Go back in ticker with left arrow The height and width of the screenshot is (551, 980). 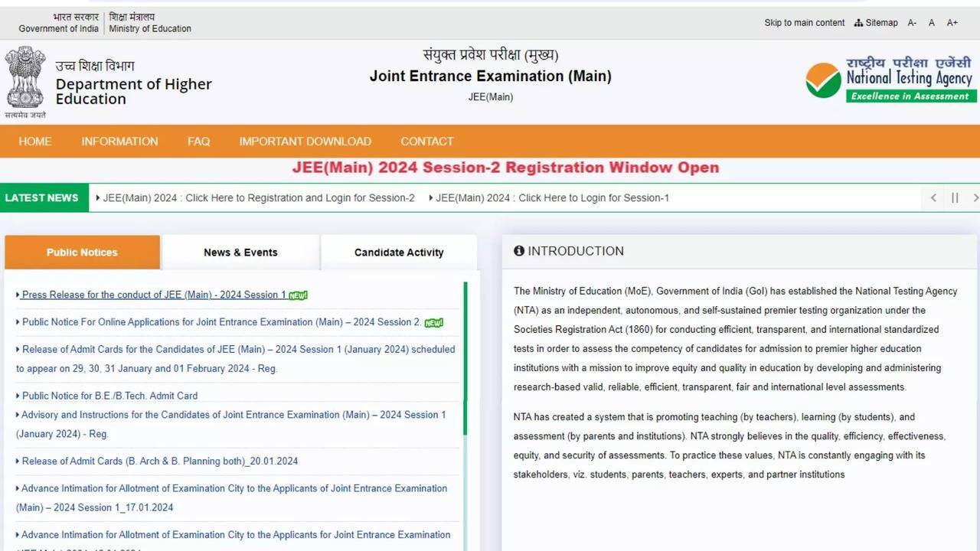(933, 197)
